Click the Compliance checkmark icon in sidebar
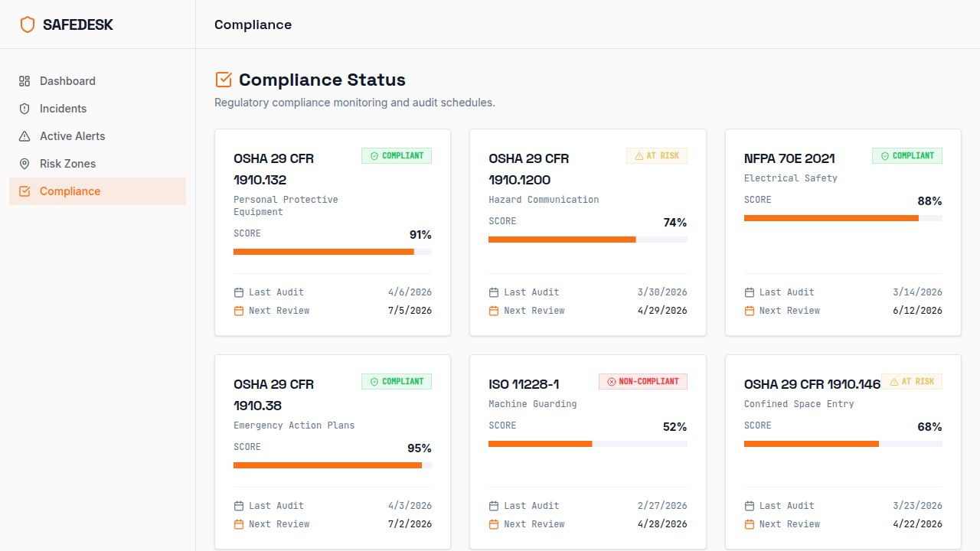 pos(24,191)
